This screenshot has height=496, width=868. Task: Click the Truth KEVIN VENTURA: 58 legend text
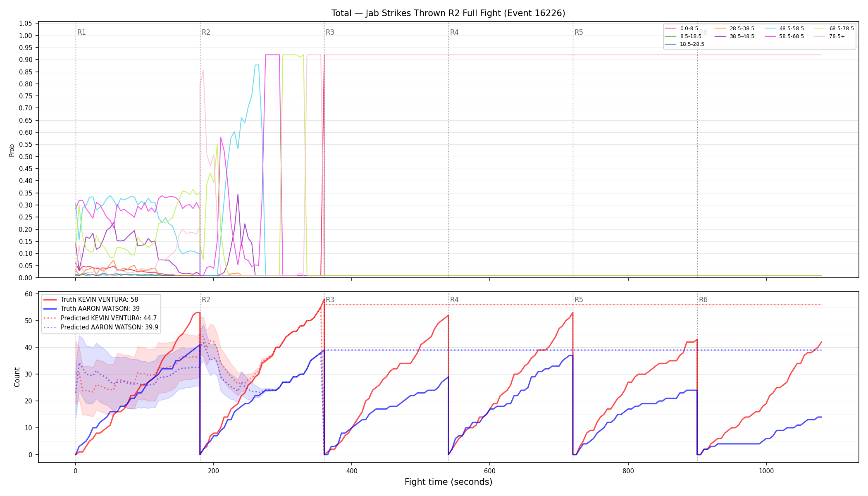click(99, 300)
